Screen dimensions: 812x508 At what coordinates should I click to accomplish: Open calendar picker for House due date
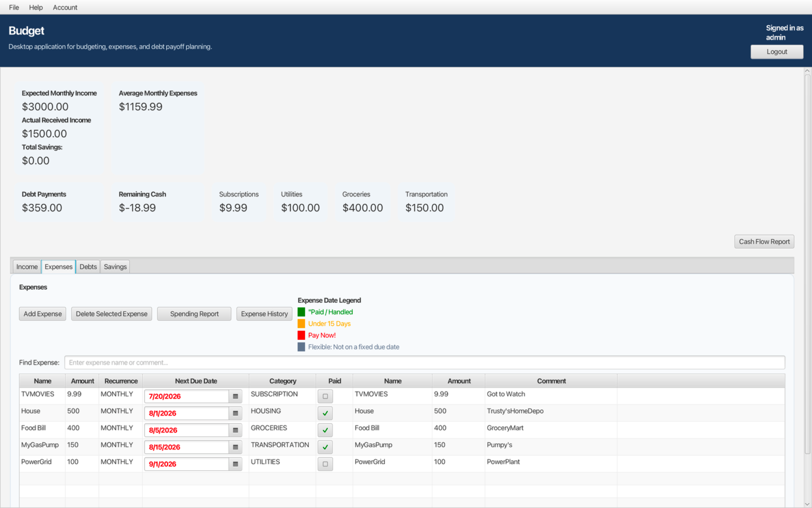tap(235, 413)
